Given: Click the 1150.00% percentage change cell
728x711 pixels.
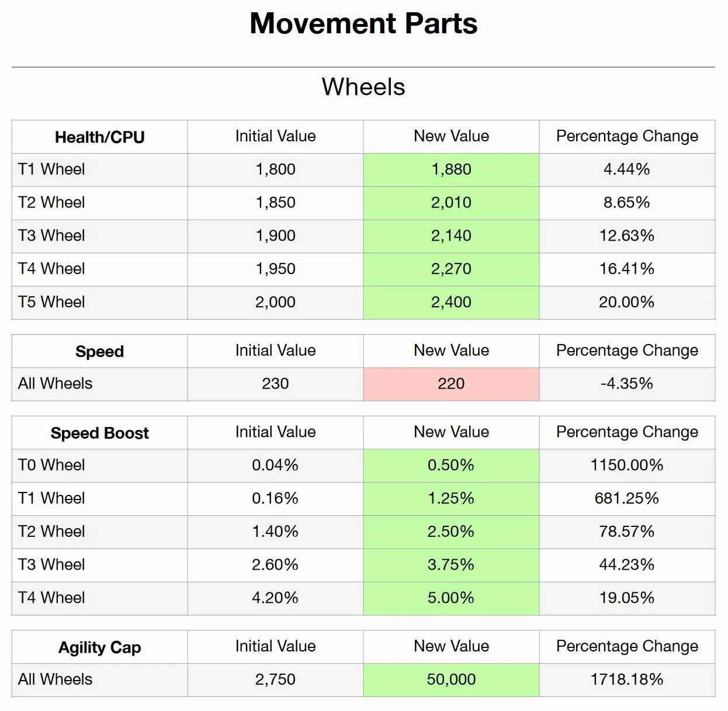Looking at the screenshot, I should pyautogui.click(x=627, y=465).
